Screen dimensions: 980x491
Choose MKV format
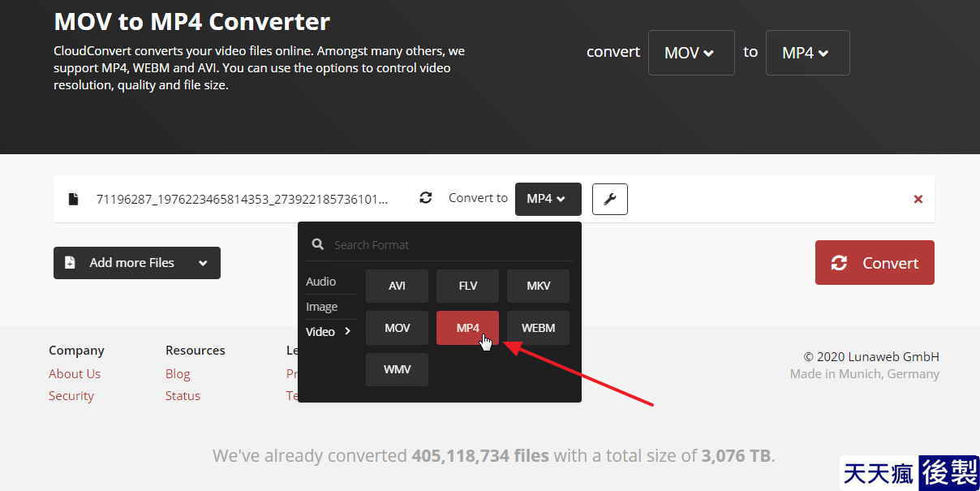(538, 286)
